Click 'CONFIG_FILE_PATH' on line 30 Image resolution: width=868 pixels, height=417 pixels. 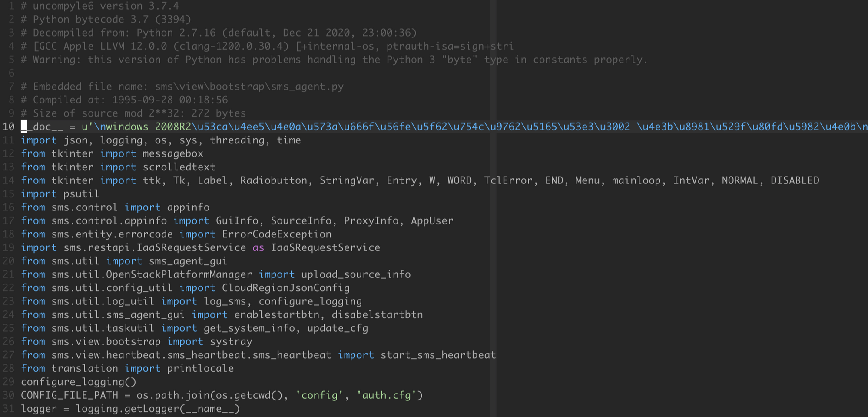click(x=70, y=396)
